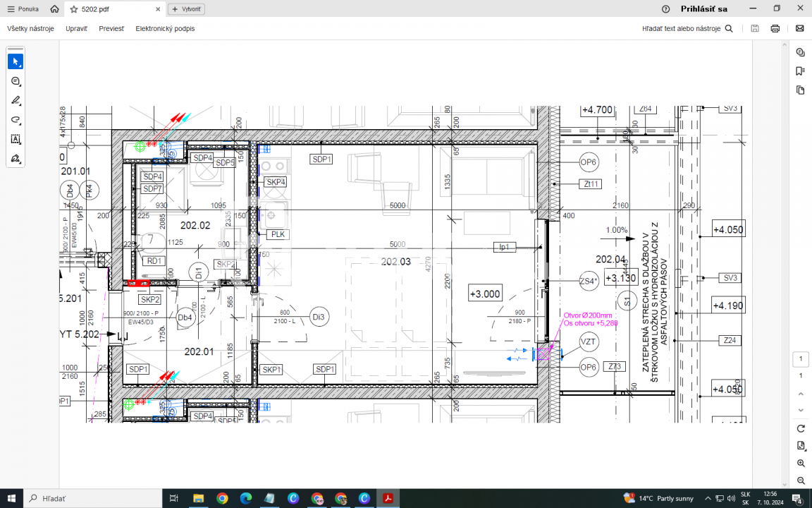Pick the highlighter pen tool
The width and height of the screenshot is (812, 508).
coord(16,101)
